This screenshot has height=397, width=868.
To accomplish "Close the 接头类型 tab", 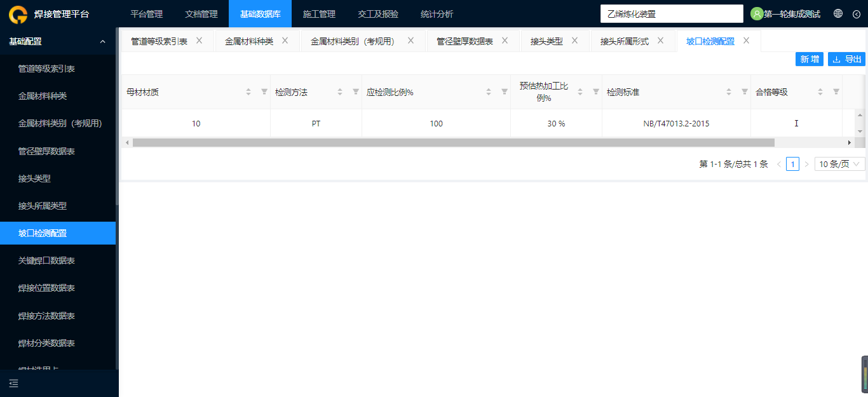I will (x=574, y=41).
